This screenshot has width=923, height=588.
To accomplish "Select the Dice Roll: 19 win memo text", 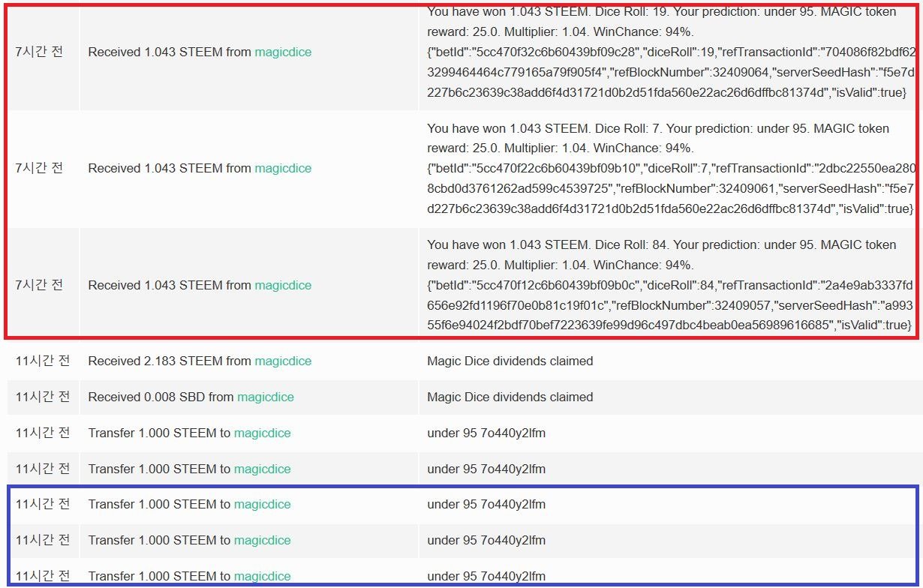I will pos(670,52).
